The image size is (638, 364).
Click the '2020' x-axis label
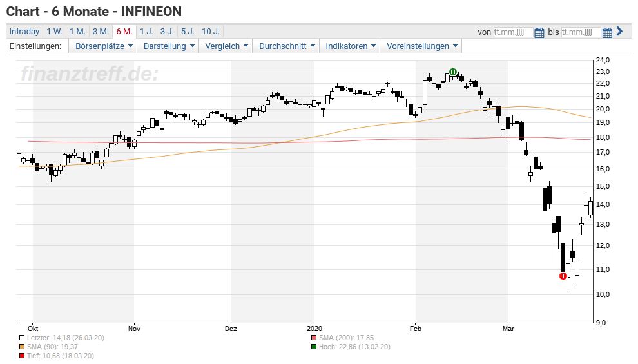314,329
